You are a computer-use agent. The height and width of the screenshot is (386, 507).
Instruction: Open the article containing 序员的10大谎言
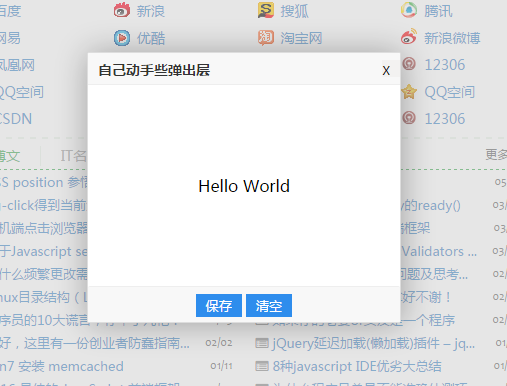44,319
